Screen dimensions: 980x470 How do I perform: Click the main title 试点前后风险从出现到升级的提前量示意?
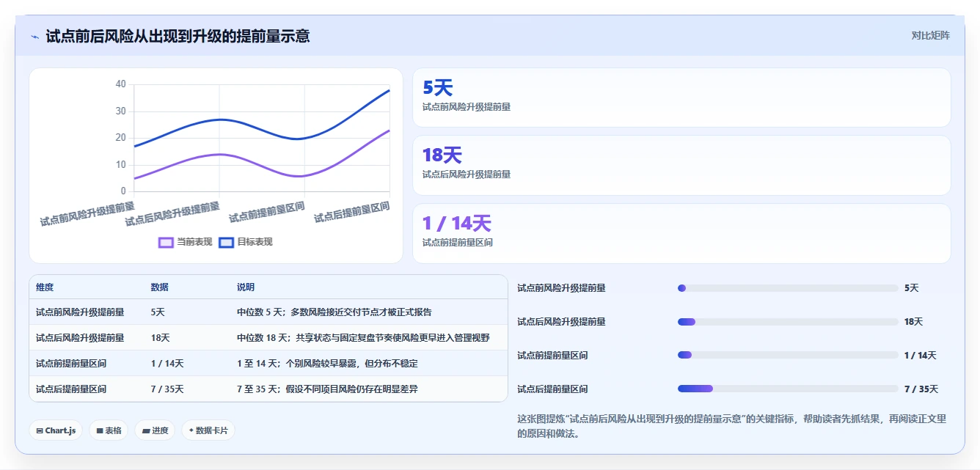(x=178, y=36)
